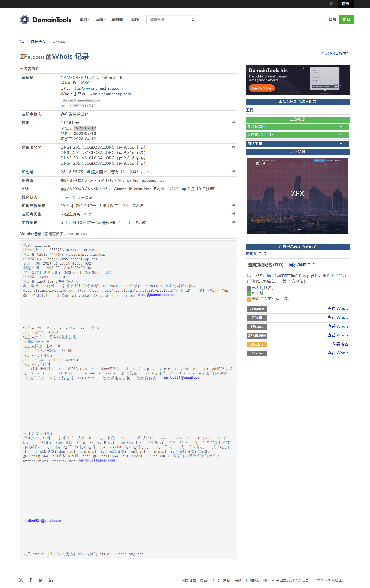The image size is (370, 588).
Task: Click share arrow in the 知识产权历史 row
Action: (233, 206)
